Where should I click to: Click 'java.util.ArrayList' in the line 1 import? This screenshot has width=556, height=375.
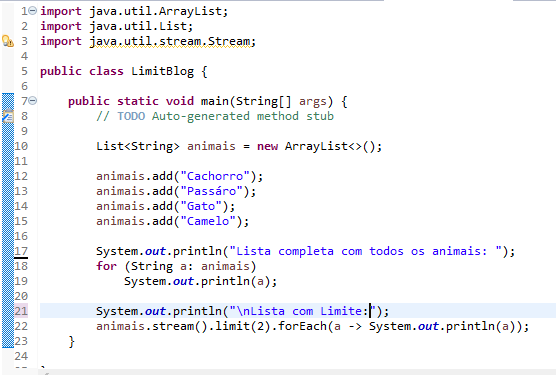click(155, 11)
